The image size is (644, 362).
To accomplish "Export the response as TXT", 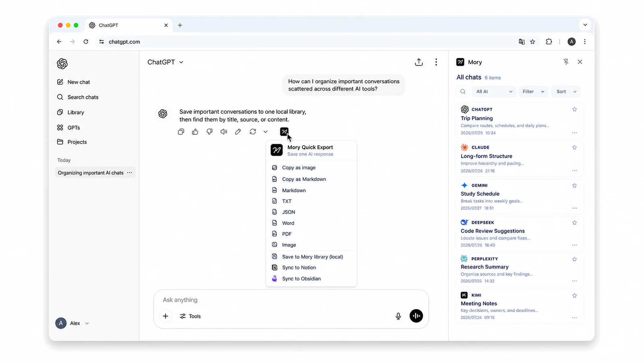I will 311,201.
